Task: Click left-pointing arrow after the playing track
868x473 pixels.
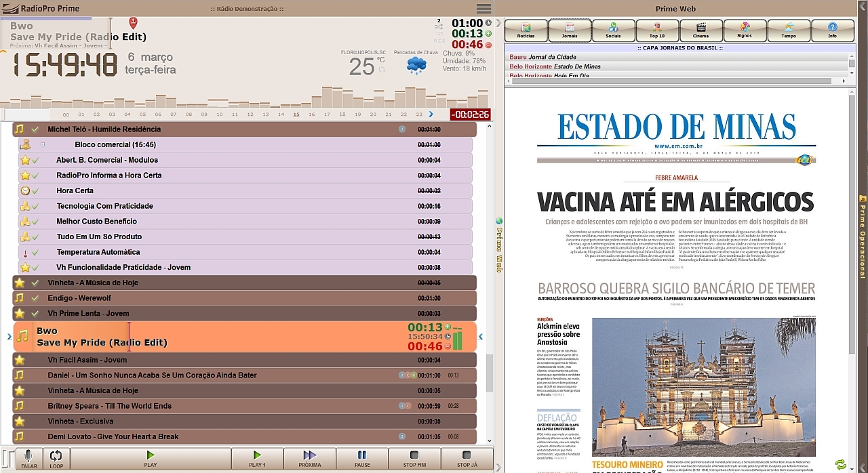Action: pyautogui.click(x=481, y=336)
